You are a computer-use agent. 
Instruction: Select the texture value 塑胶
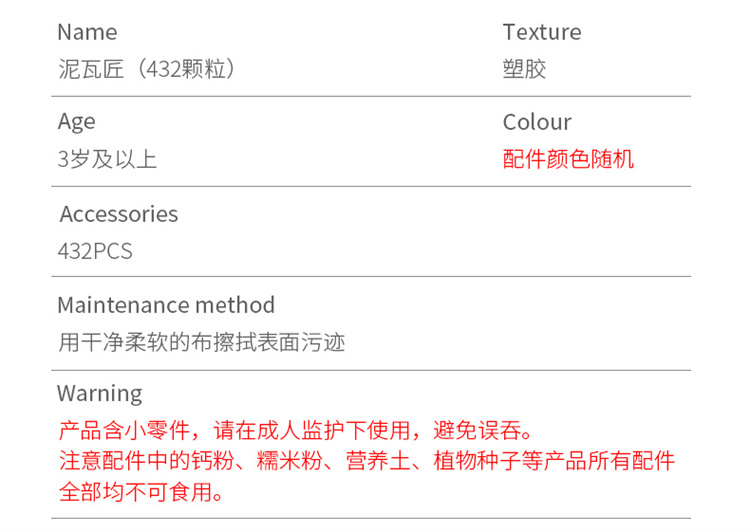[524, 69]
